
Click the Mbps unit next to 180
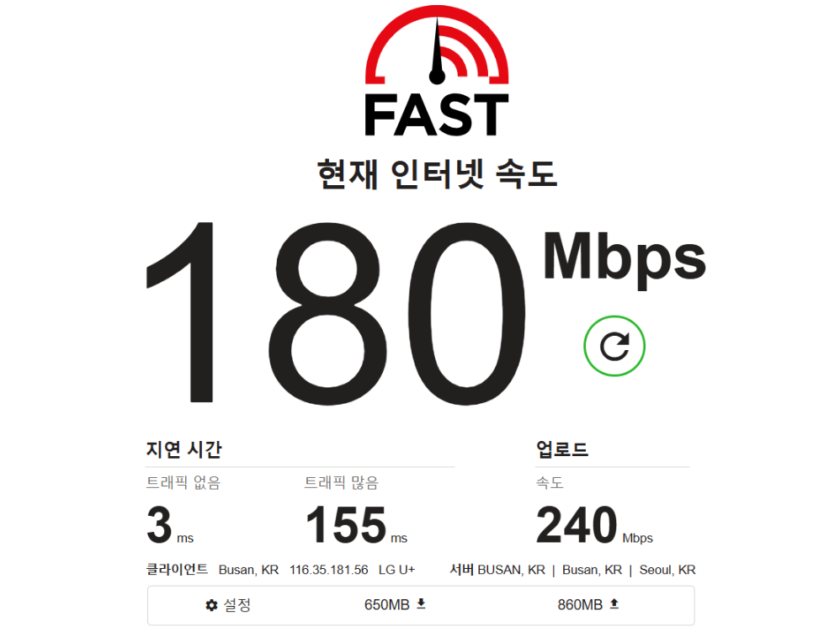point(625,258)
